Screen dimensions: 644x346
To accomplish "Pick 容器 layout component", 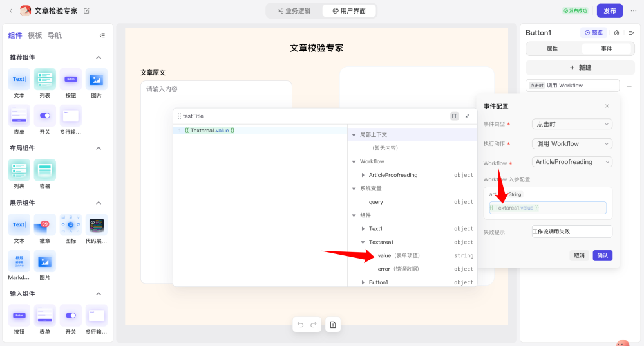I will [45, 174].
